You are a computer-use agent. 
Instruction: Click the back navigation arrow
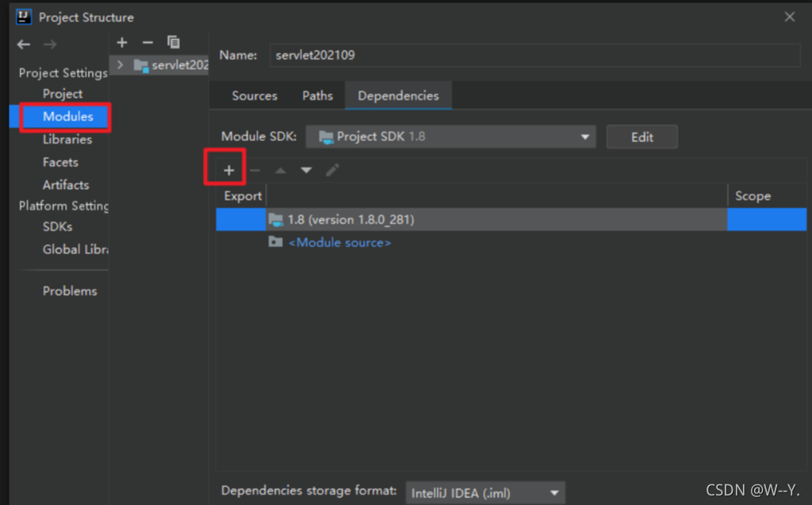(23, 44)
